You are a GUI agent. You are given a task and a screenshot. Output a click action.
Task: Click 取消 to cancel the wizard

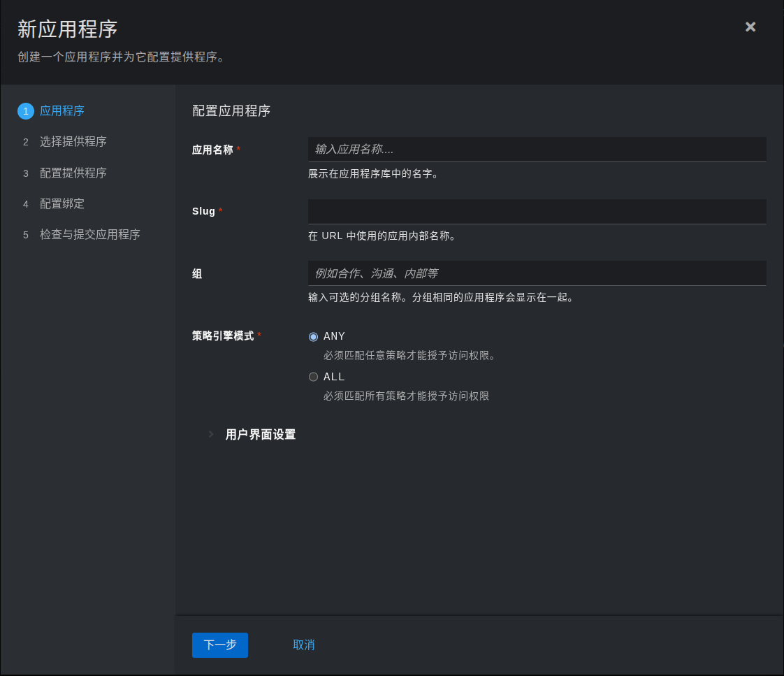tap(304, 645)
